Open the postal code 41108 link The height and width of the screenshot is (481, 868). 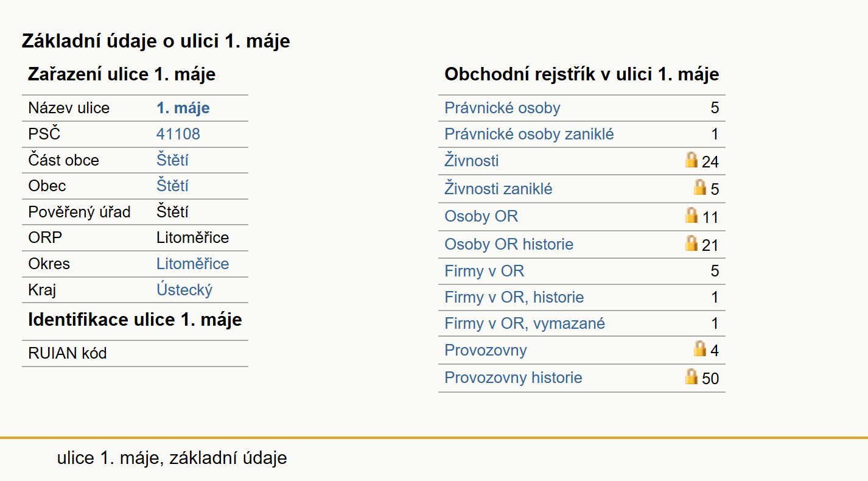(x=178, y=134)
